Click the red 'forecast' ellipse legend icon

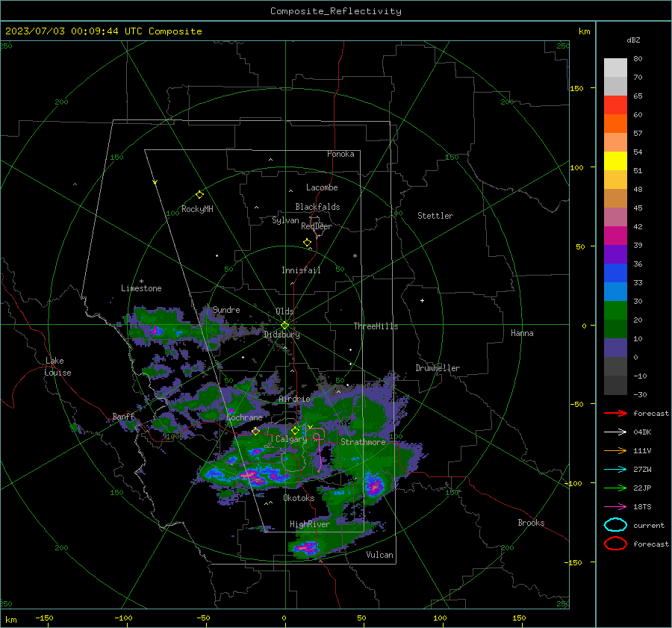[615, 544]
